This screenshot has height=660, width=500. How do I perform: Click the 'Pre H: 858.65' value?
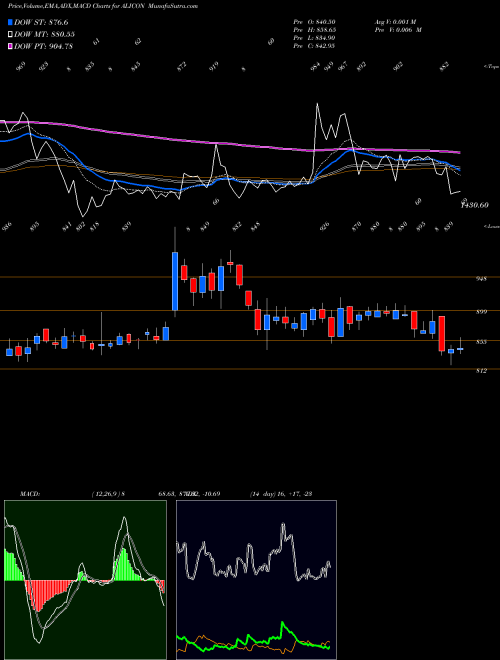tap(314, 30)
